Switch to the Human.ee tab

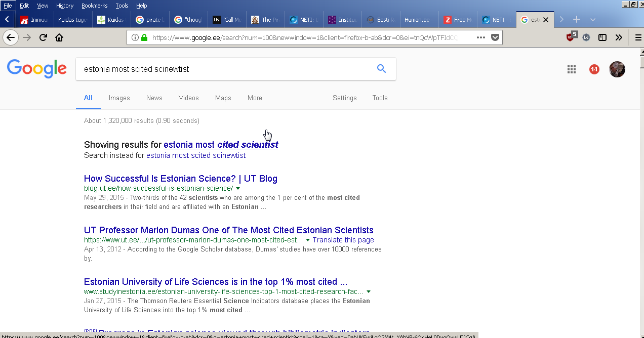click(x=419, y=20)
